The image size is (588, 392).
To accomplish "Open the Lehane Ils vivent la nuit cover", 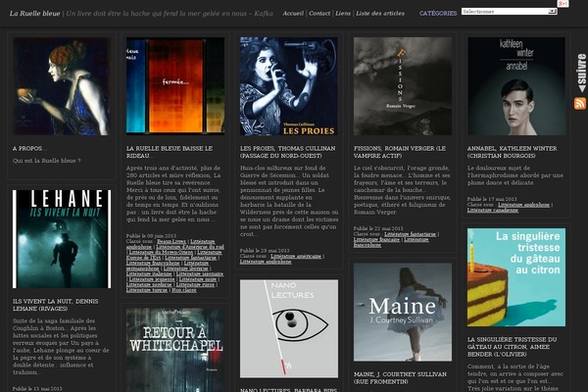I will pyautogui.click(x=62, y=239).
